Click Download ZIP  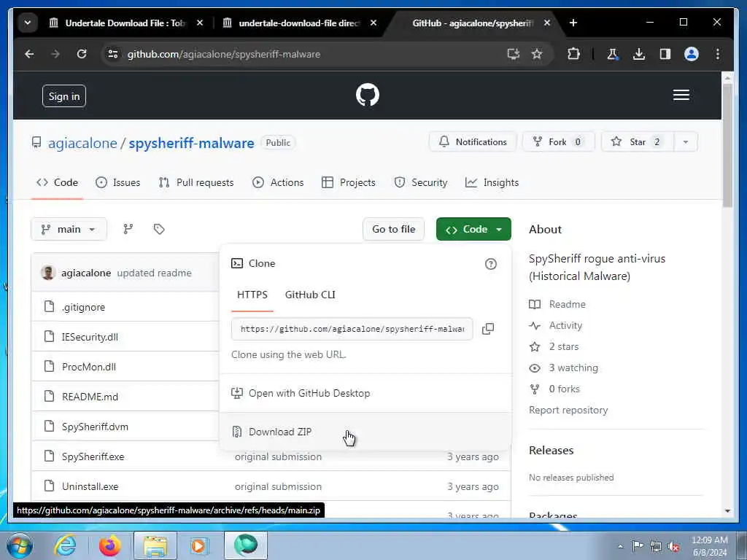pyautogui.click(x=365, y=432)
